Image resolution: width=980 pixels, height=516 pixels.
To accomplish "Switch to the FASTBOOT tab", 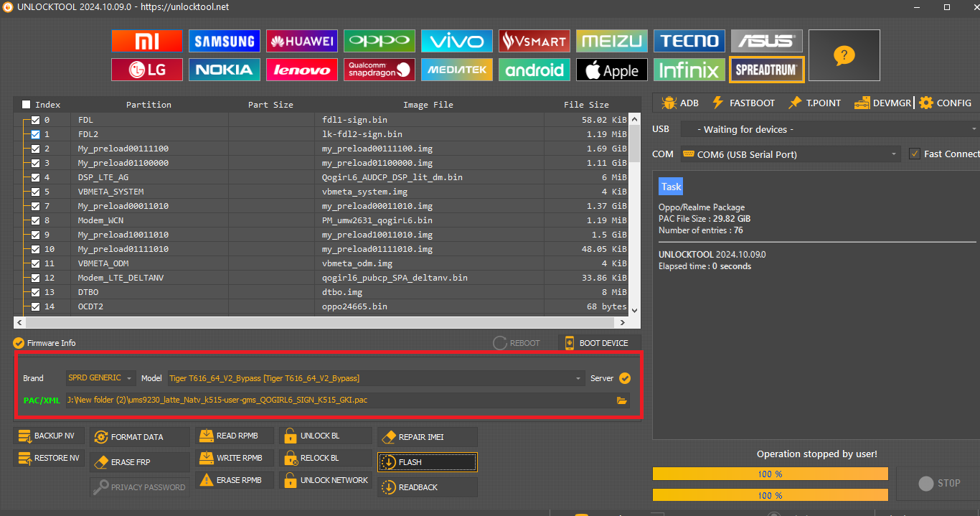I will [x=743, y=103].
